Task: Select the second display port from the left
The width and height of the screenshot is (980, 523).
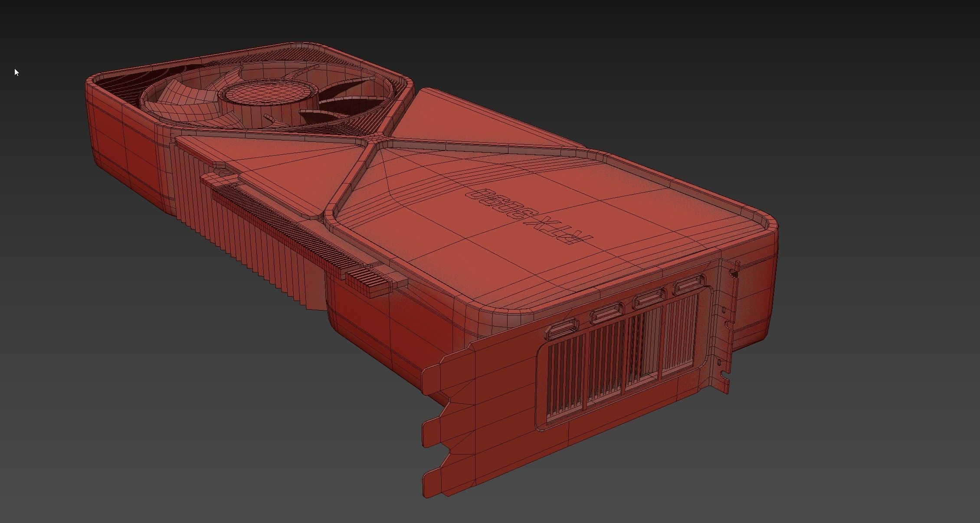Action: (x=607, y=313)
